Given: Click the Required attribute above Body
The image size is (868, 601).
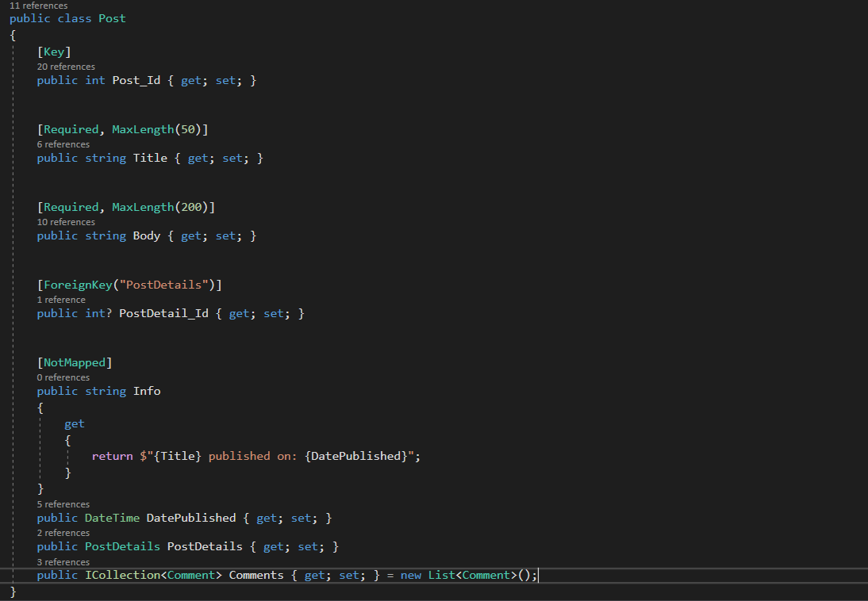Looking at the screenshot, I should pos(71,207).
